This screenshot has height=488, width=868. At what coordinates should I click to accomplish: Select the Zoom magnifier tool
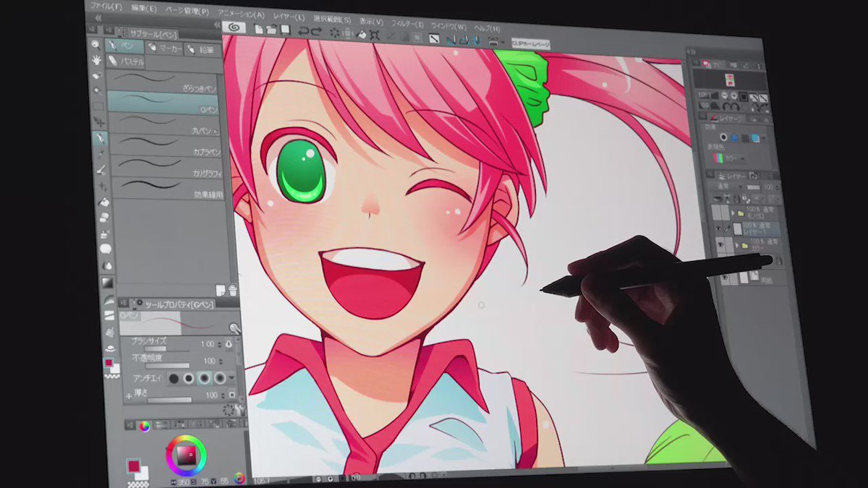coord(95,43)
